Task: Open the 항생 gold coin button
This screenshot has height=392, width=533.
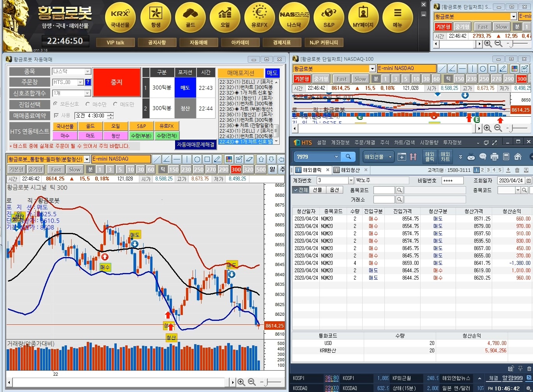Action: 156,17
